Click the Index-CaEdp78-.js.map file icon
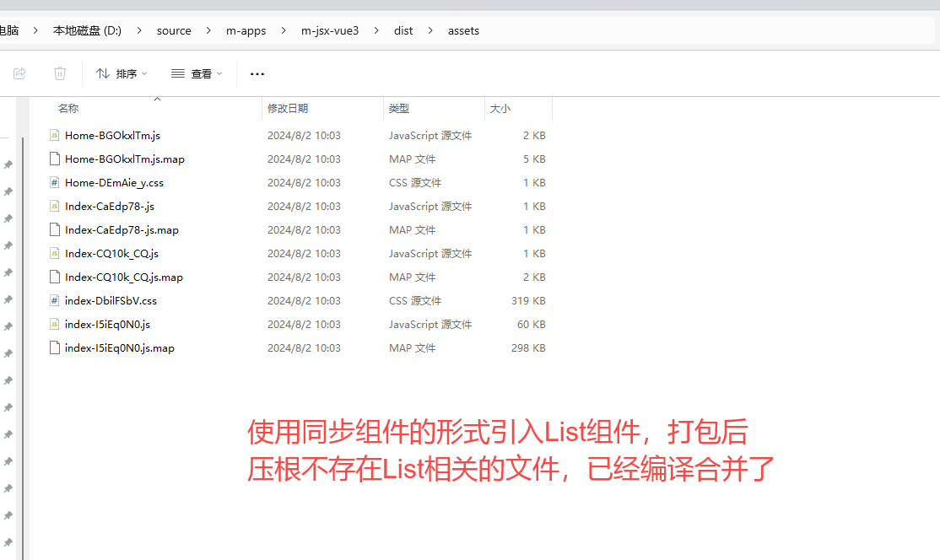The image size is (940, 560). coord(55,229)
